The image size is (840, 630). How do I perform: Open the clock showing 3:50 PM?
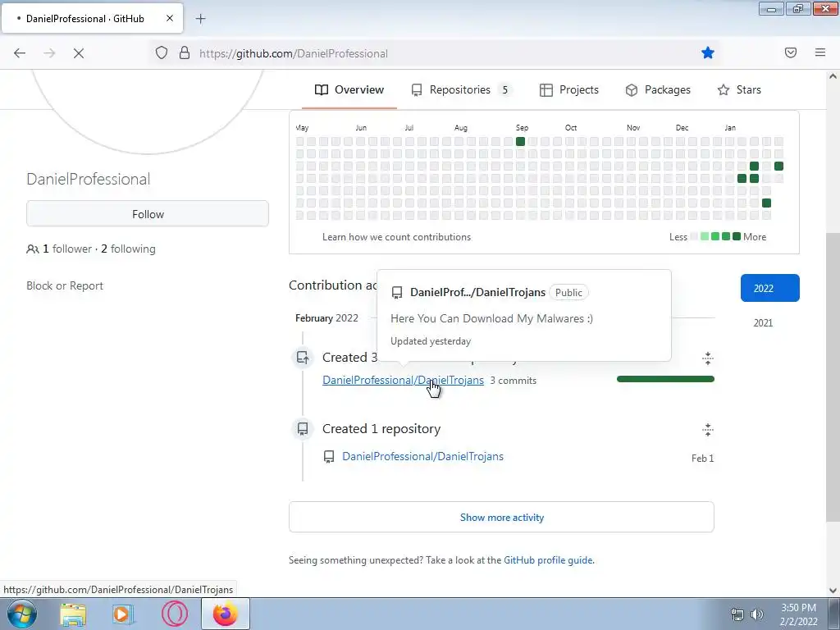pos(799,614)
